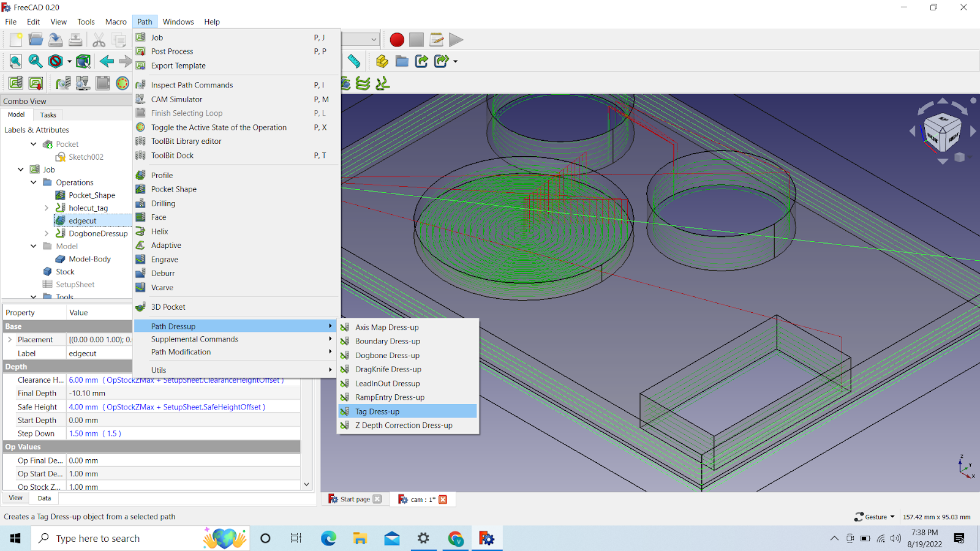This screenshot has width=980, height=551.
Task: Click Inspect Path Commands icon
Action: click(x=140, y=85)
